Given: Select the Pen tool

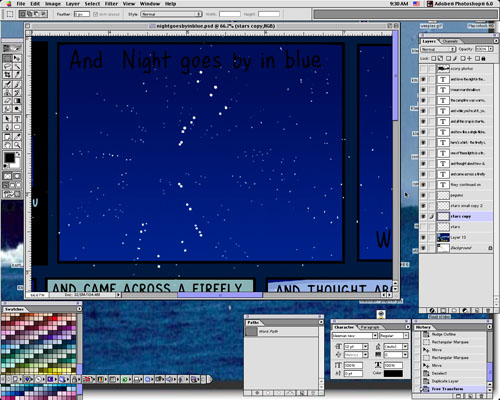Looking at the screenshot, I should [7, 127].
